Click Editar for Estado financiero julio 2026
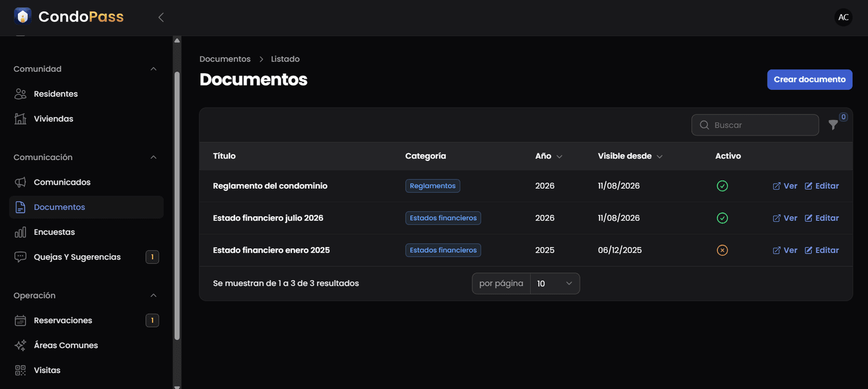 click(821, 218)
